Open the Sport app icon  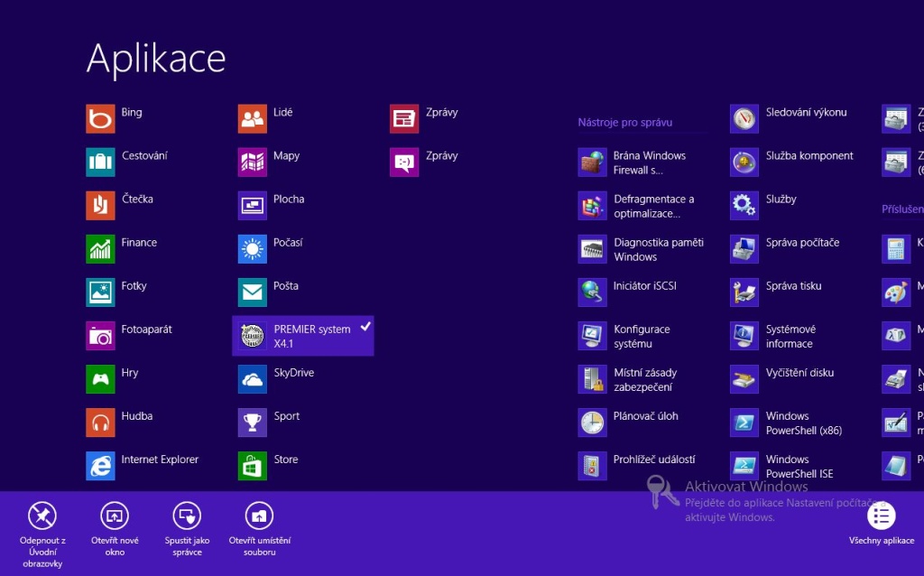click(253, 423)
